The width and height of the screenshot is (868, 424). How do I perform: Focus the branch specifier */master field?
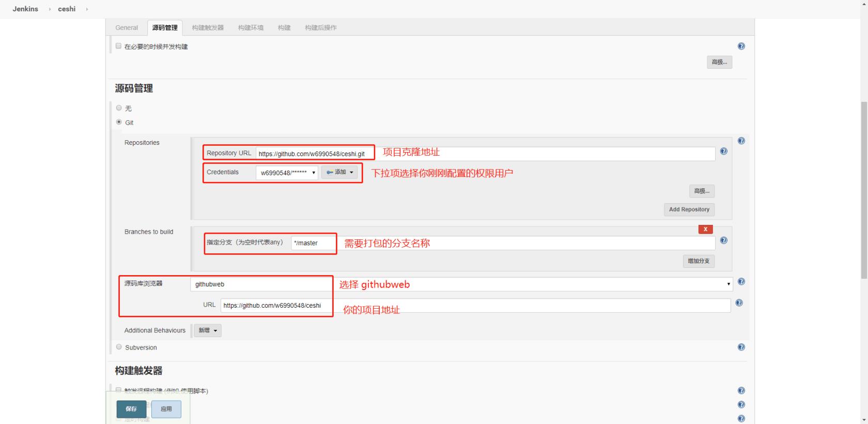tap(503, 243)
